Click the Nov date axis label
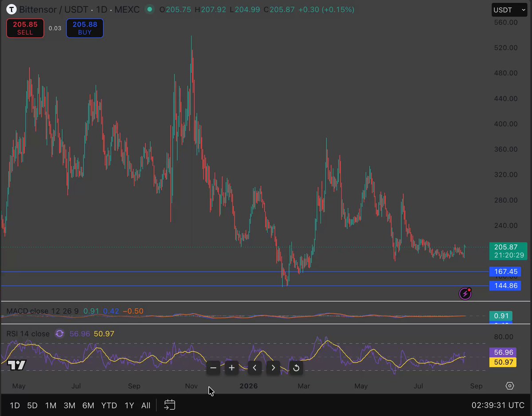 [x=192, y=386]
